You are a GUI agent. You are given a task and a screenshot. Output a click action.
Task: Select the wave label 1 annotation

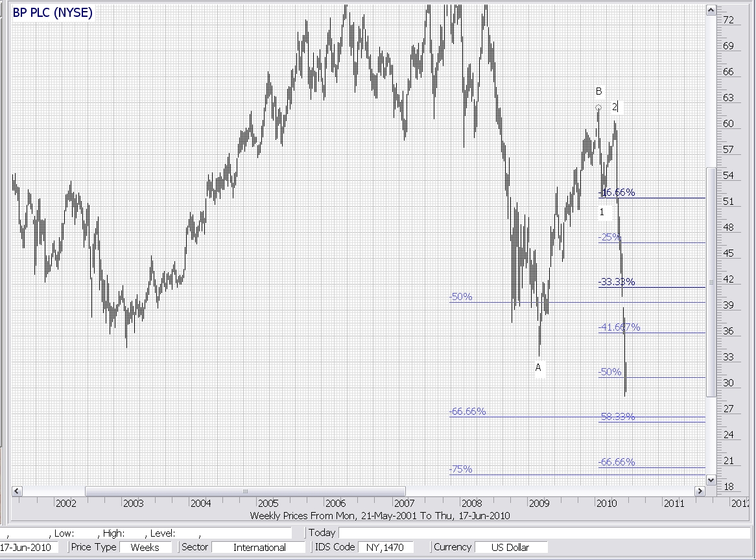pyautogui.click(x=602, y=212)
